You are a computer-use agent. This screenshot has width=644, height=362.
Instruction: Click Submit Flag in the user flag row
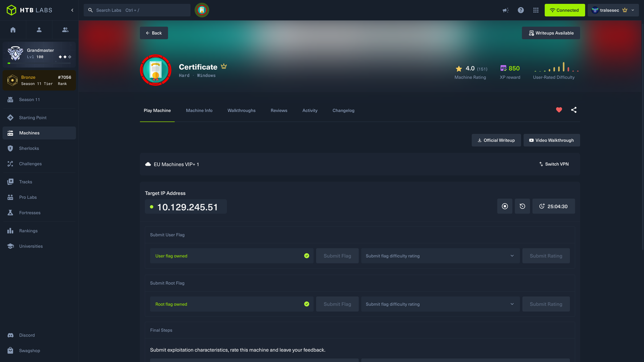337,256
